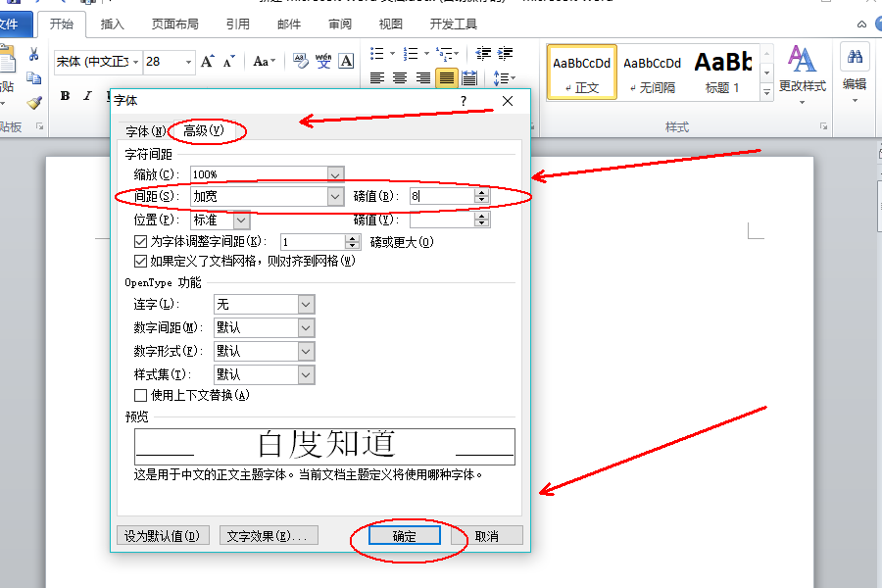The image size is (882, 588).
Task: Shrink font size with small A icon
Action: [228, 61]
